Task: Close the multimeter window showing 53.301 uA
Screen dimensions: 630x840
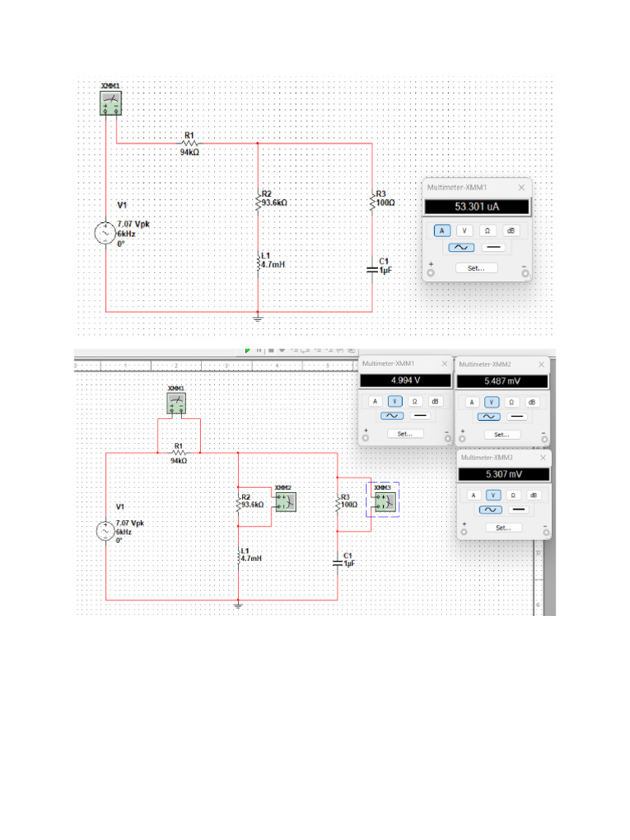Action: pos(521,188)
